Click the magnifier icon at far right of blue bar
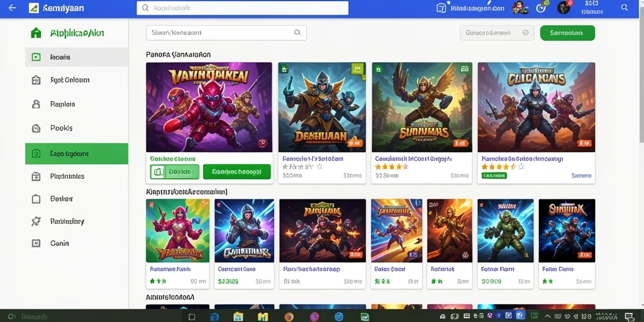 625,8
